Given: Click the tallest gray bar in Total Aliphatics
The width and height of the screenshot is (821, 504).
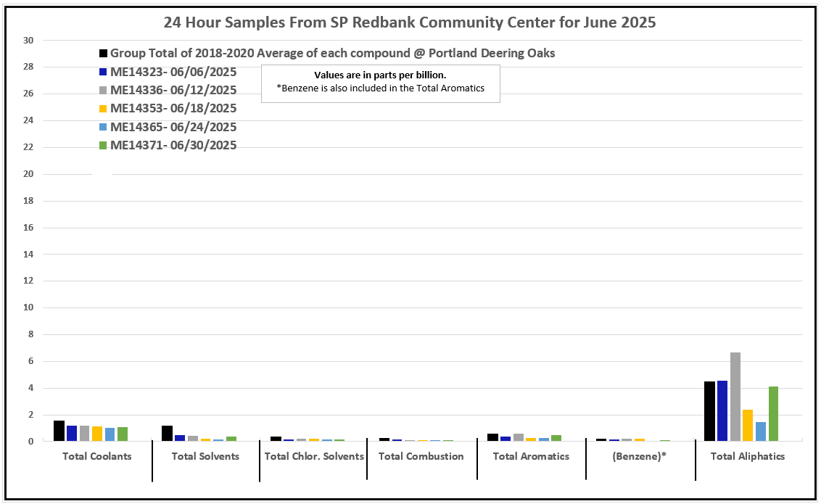Looking at the screenshot, I should 735,397.
